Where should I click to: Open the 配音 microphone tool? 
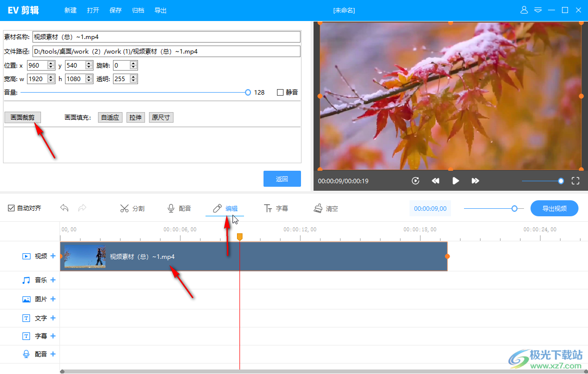tap(179, 208)
